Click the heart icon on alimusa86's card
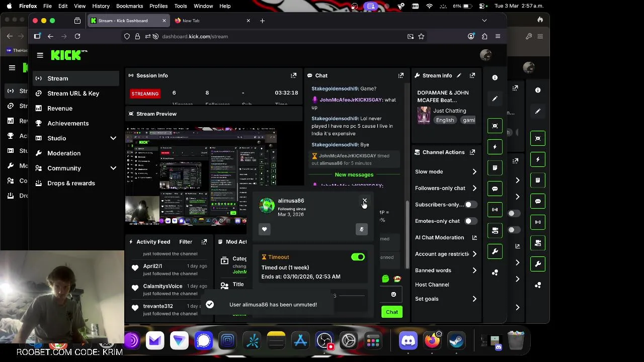Viewport: 644px width, 362px height. (x=265, y=229)
